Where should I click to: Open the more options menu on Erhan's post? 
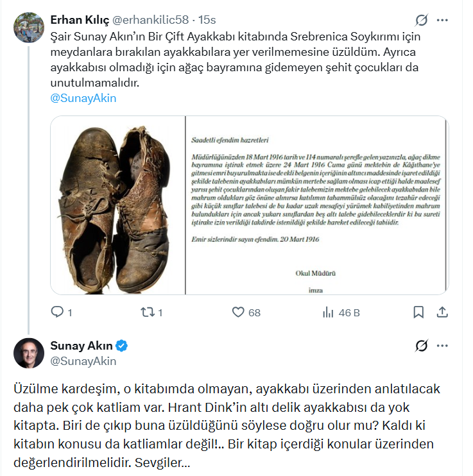point(442,20)
